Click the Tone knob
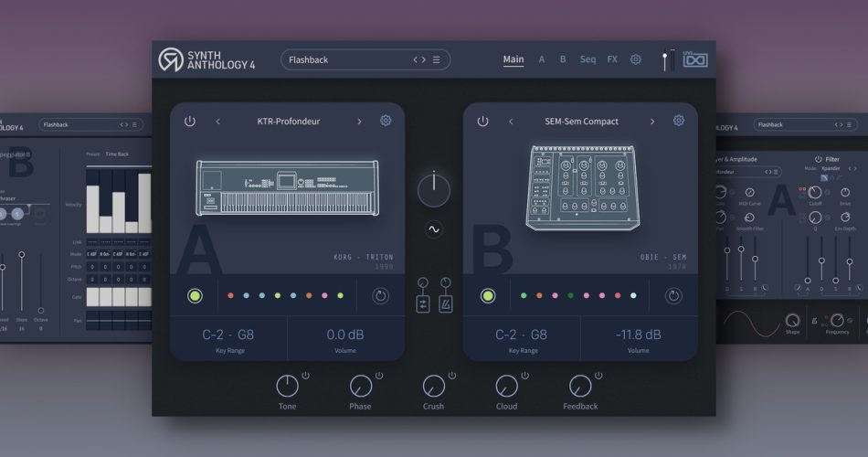868x457 pixels. coord(287,386)
